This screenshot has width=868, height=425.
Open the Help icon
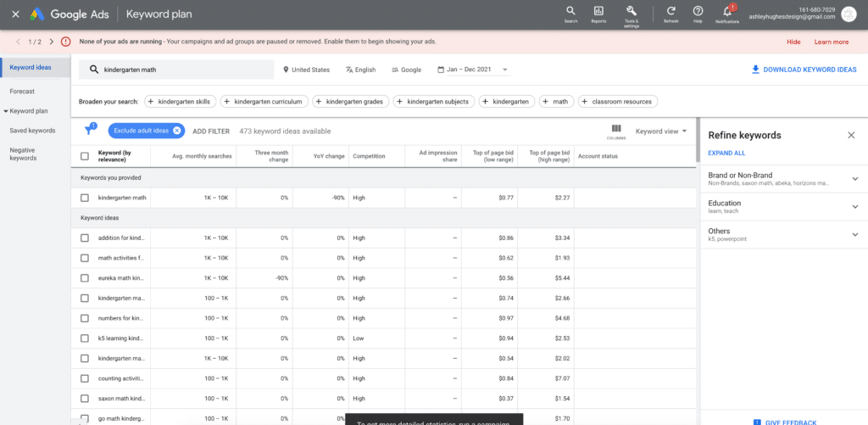(698, 13)
